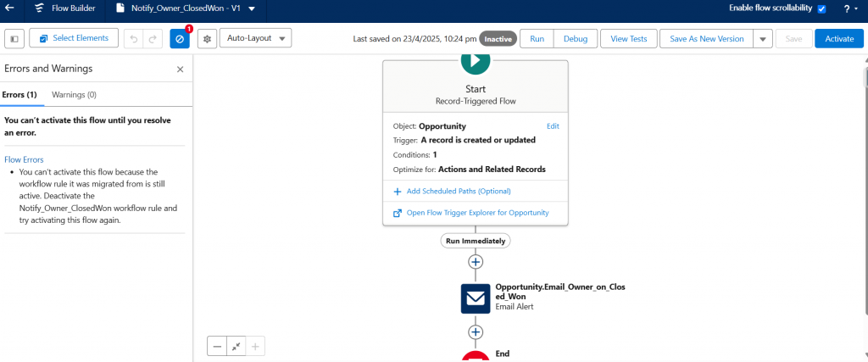This screenshot has height=362, width=868.
Task: Switch to the Warnings (0) tab
Action: pos(74,95)
